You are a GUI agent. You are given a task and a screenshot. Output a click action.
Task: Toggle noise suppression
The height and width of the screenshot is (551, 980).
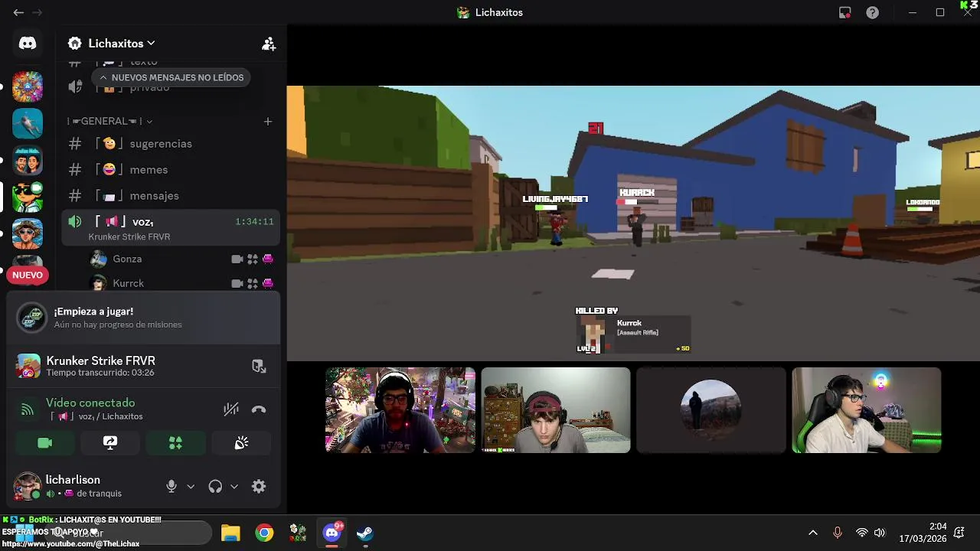[x=231, y=409]
